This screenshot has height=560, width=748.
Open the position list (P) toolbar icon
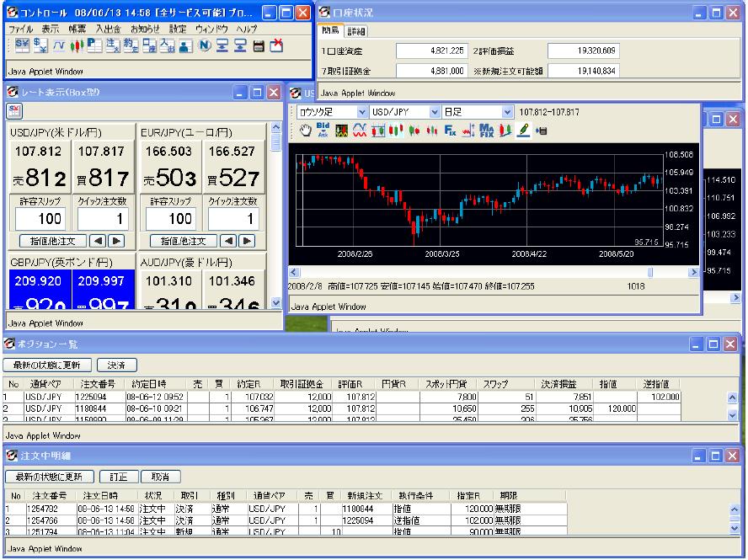click(94, 45)
